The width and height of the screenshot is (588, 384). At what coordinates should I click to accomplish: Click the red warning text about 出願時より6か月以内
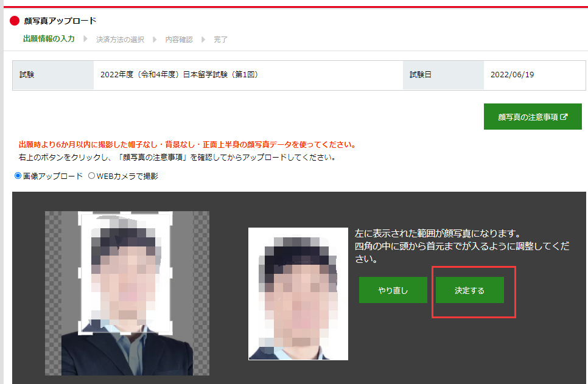click(187, 144)
